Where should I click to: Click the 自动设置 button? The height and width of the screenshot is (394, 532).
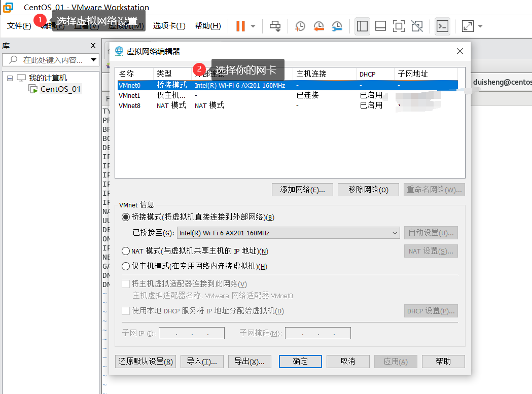click(x=431, y=233)
